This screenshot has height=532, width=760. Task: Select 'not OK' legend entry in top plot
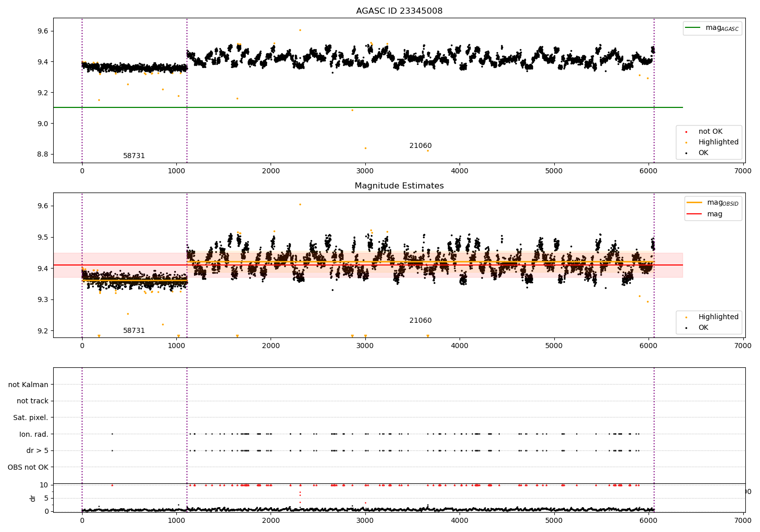coord(710,131)
